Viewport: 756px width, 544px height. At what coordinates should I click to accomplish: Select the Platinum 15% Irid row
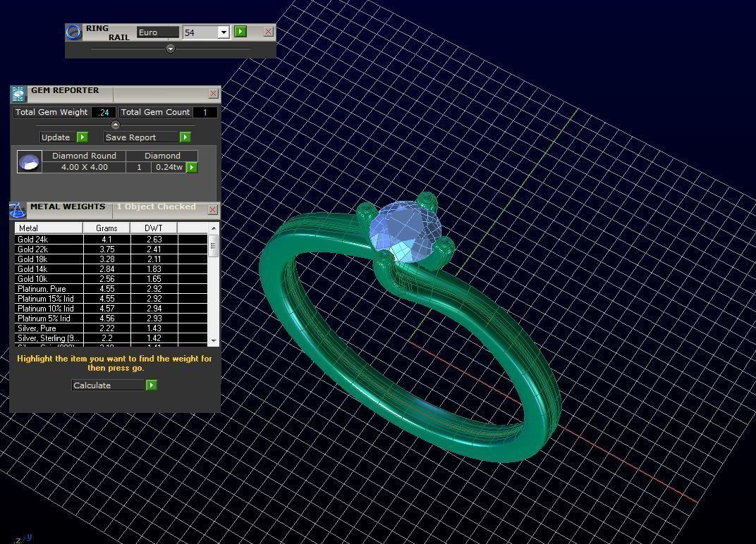click(x=111, y=299)
